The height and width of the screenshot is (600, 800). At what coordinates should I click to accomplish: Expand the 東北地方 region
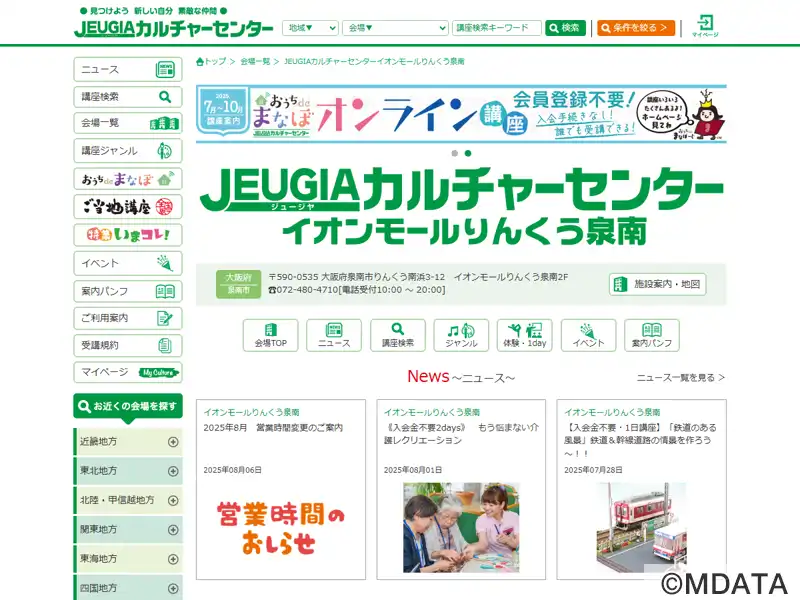tap(128, 471)
